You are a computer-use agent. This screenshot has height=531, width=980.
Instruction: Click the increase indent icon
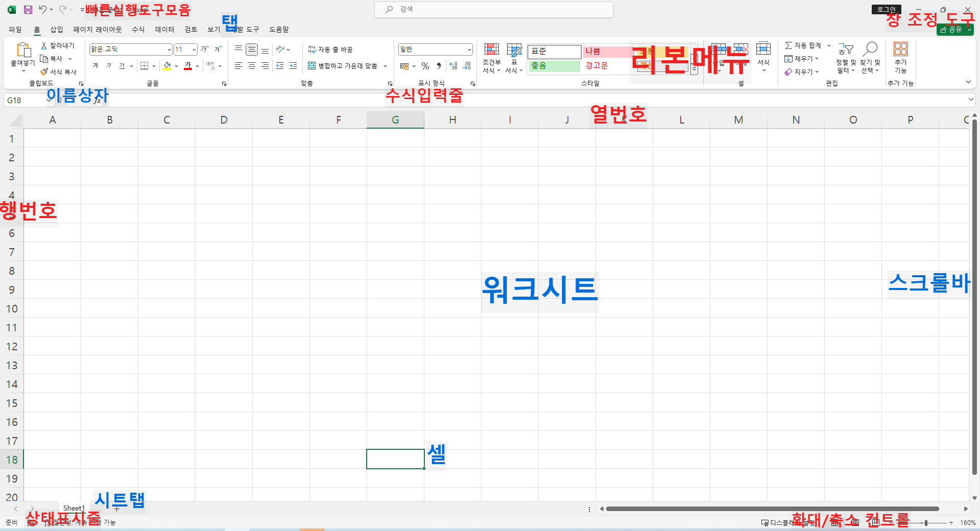(293, 66)
